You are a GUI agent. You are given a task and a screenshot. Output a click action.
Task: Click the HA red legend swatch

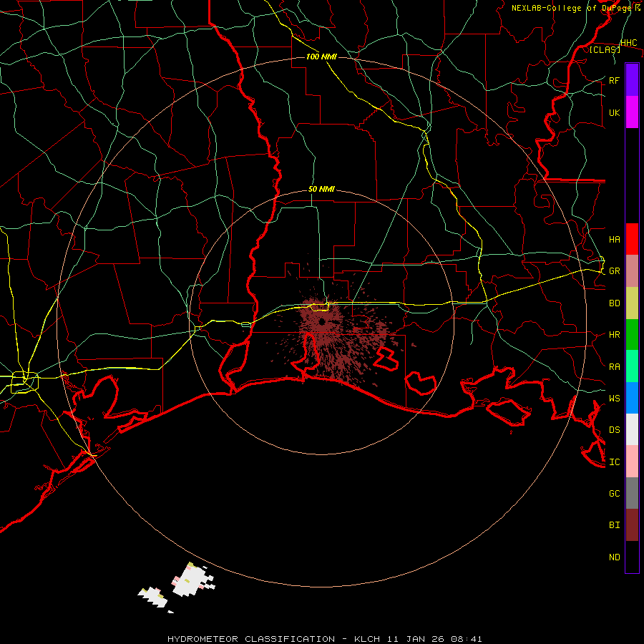[632, 239]
